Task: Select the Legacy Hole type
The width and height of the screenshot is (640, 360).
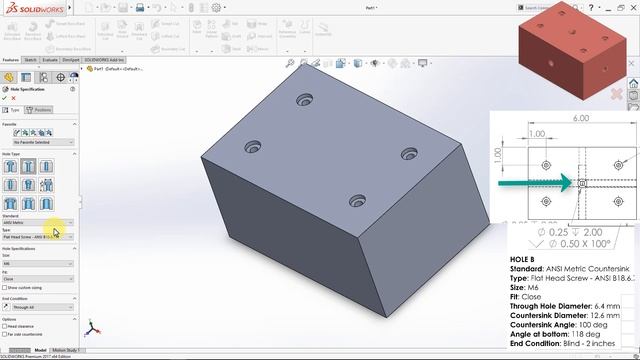Action: [46, 184]
